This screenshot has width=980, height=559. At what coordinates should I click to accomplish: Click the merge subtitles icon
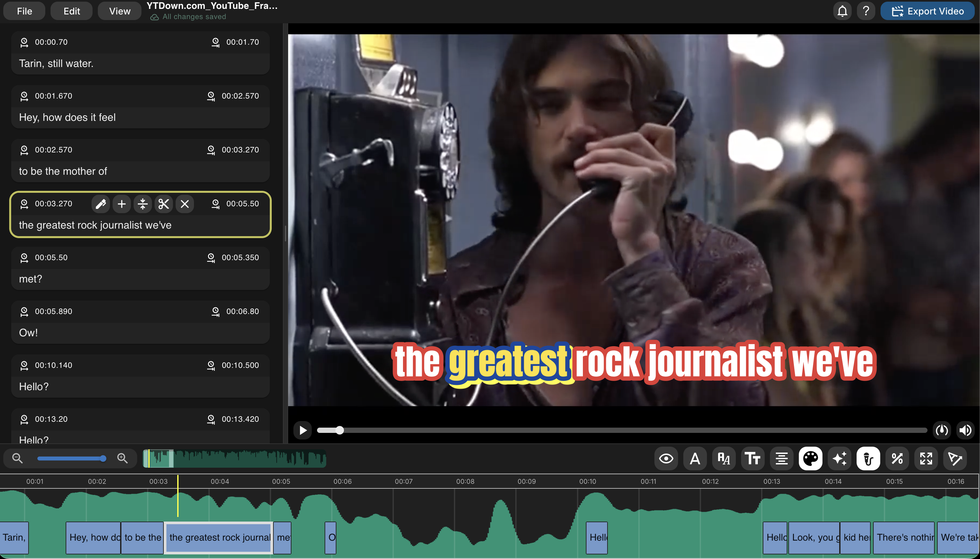[x=143, y=204]
